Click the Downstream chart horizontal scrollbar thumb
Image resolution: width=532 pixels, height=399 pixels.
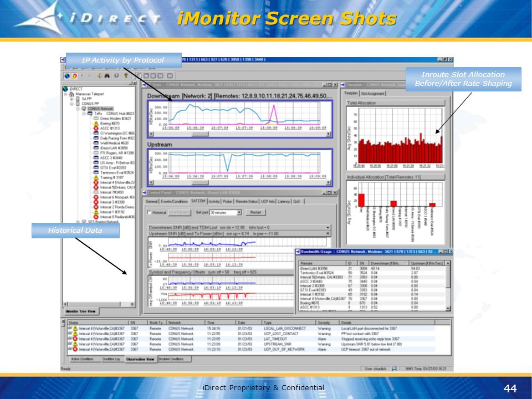200,134
